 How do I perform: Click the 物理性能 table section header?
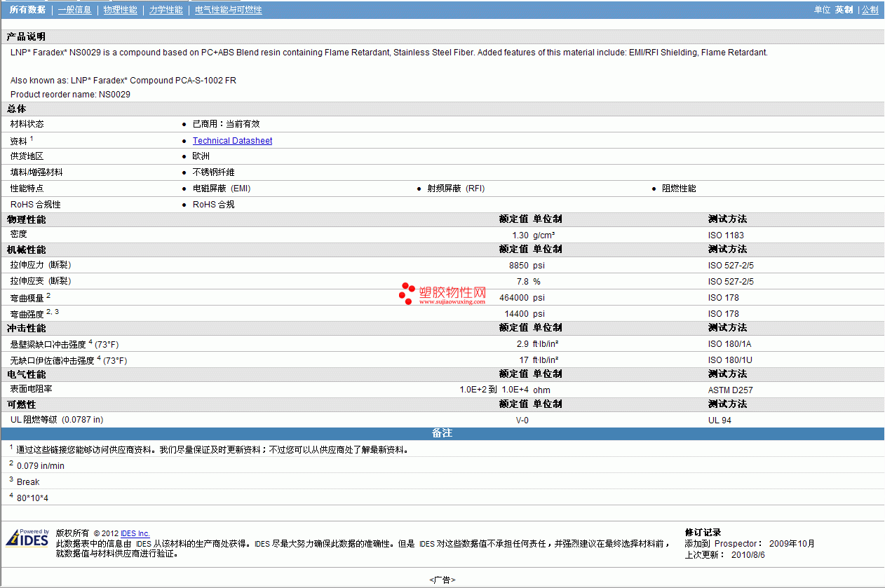click(26, 219)
